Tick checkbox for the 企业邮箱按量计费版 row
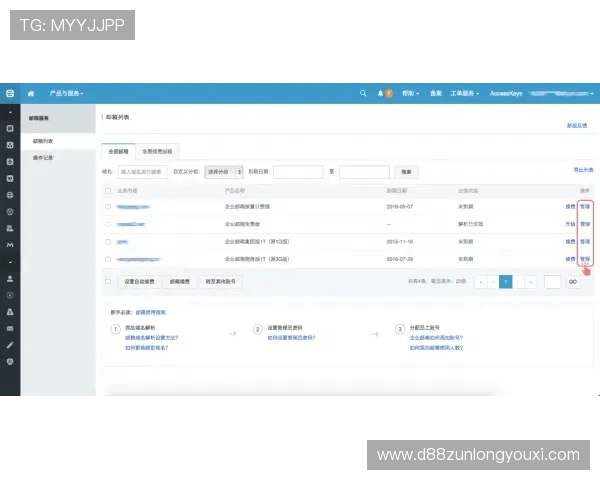Viewport: 600px width, 480px height. (108, 207)
